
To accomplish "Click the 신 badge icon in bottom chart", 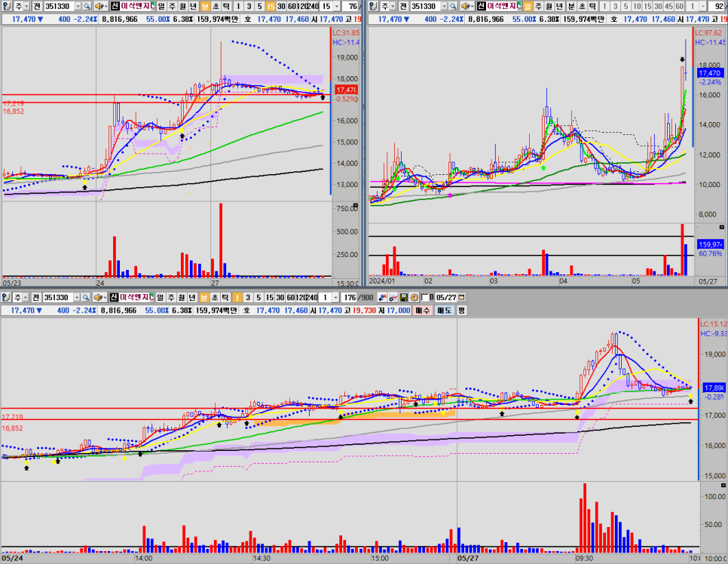I will click(115, 297).
